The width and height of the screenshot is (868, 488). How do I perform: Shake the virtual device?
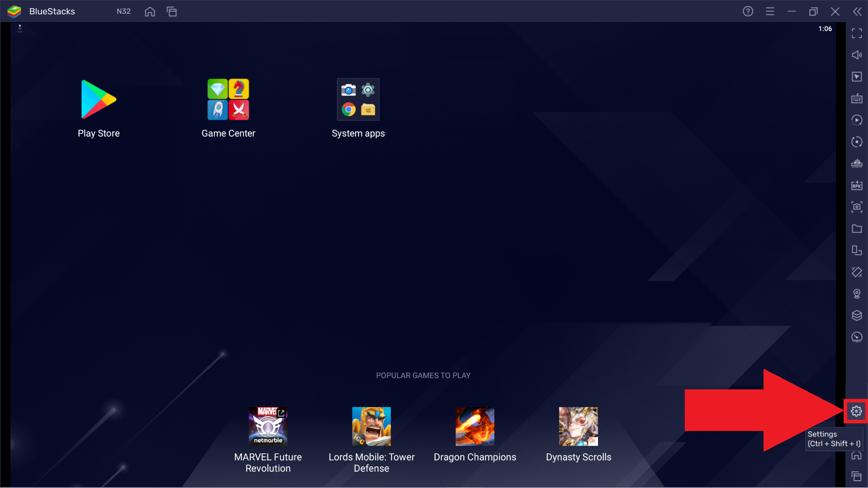tap(856, 272)
